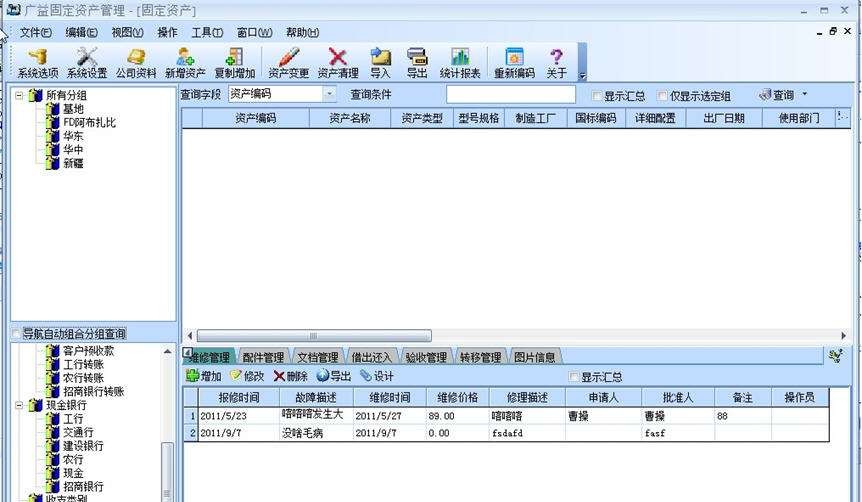Click the 查询条件 input field
The width and height of the screenshot is (862, 502).
coord(511,95)
